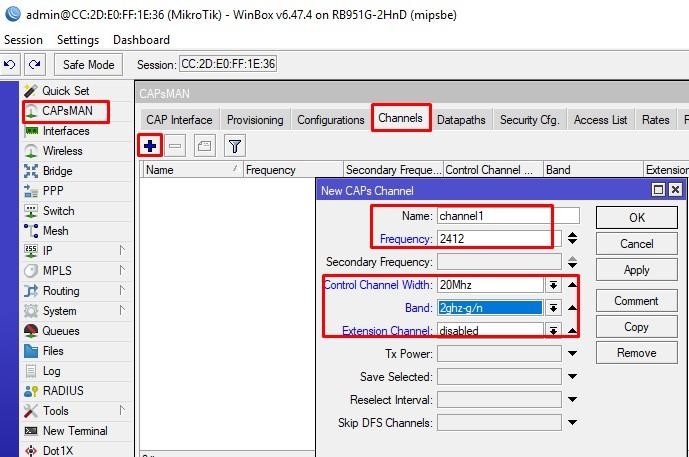This screenshot has width=689, height=457.
Task: Switch to Configurations tab
Action: tap(331, 120)
